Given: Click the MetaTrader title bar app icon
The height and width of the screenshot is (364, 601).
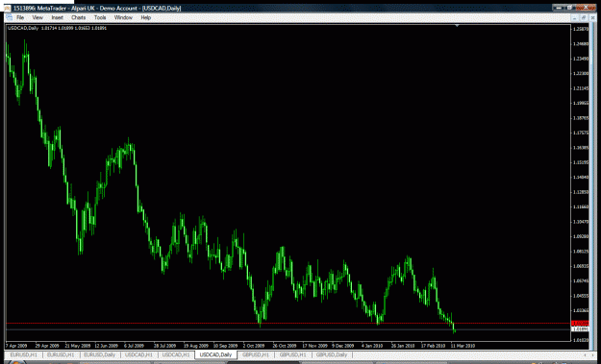Looking at the screenshot, I should click(x=7, y=8).
